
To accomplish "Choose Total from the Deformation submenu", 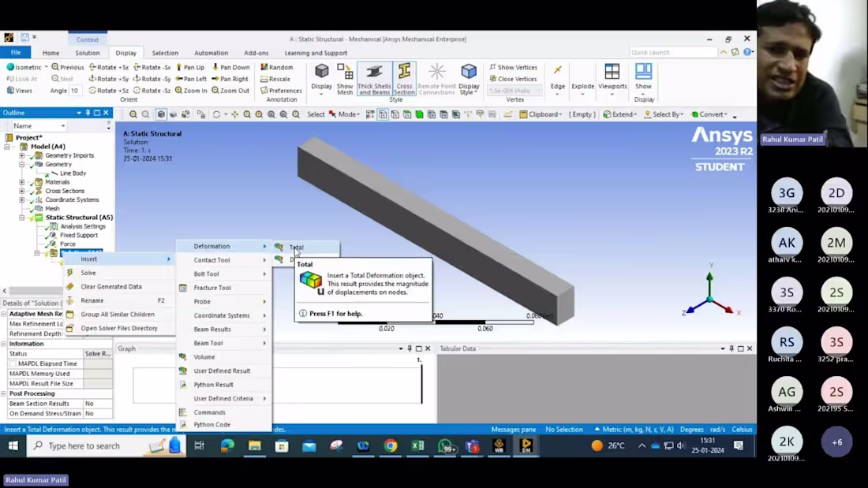I will tap(297, 247).
